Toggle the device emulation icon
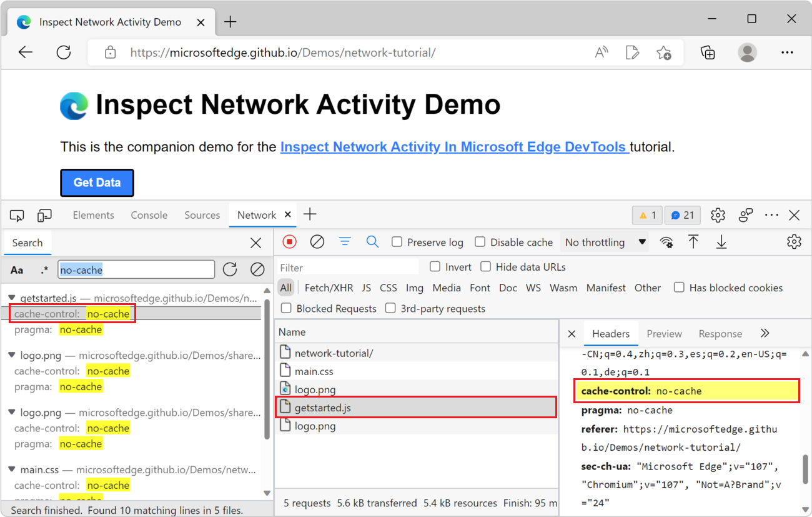The image size is (812, 517). click(44, 215)
